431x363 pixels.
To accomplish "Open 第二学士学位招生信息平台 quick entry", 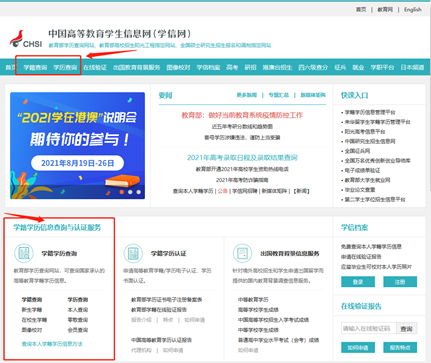I will pos(375,199).
